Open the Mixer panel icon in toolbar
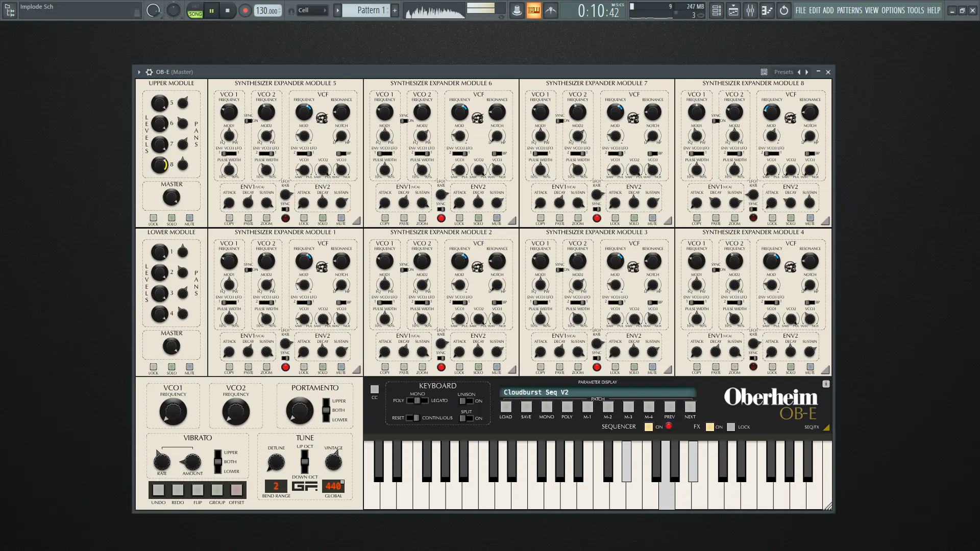The image size is (980, 551). tap(751, 10)
